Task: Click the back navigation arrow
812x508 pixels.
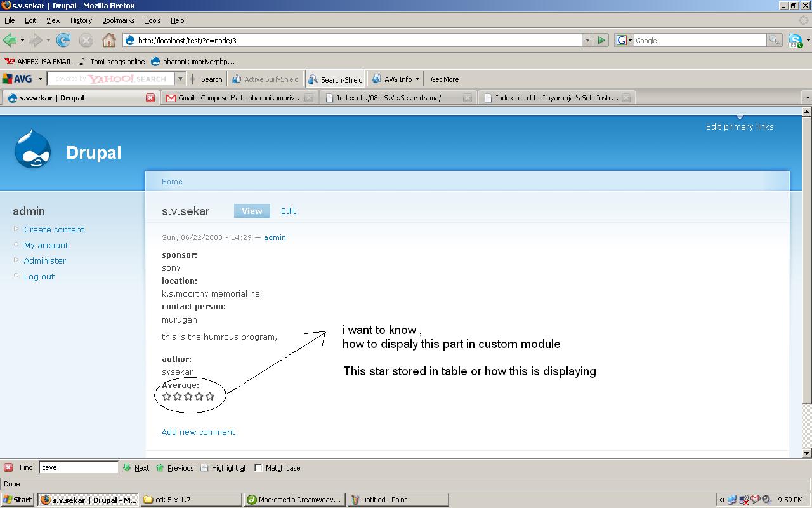Action: coord(10,41)
